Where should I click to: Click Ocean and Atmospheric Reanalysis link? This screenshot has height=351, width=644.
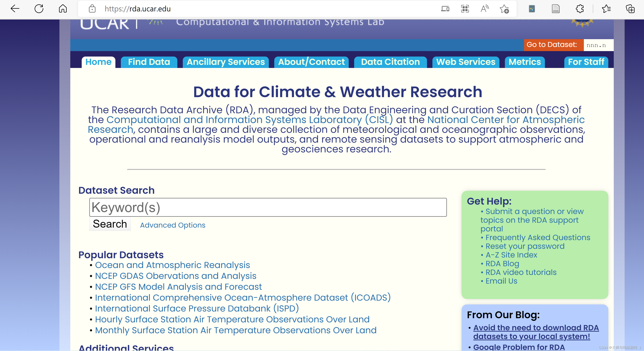click(172, 265)
